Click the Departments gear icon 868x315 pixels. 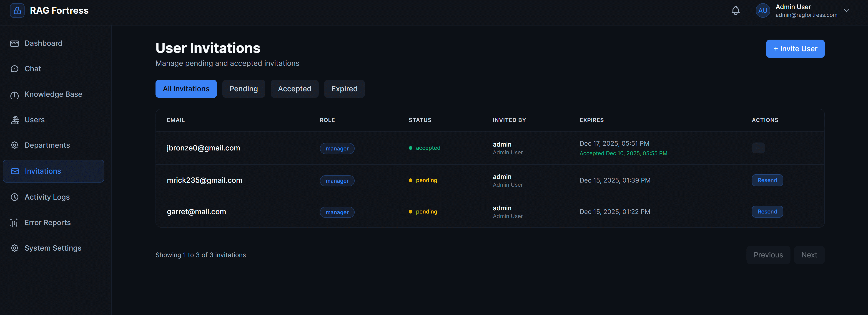(15, 145)
